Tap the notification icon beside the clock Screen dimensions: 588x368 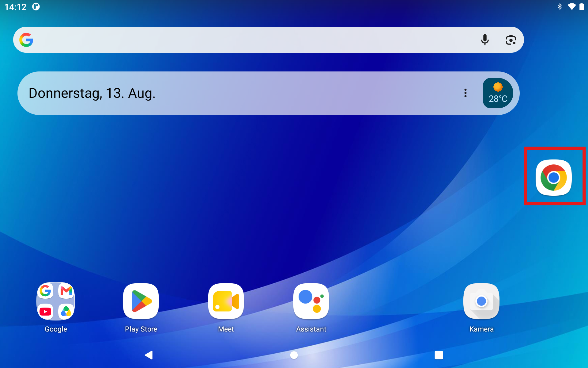(x=36, y=7)
